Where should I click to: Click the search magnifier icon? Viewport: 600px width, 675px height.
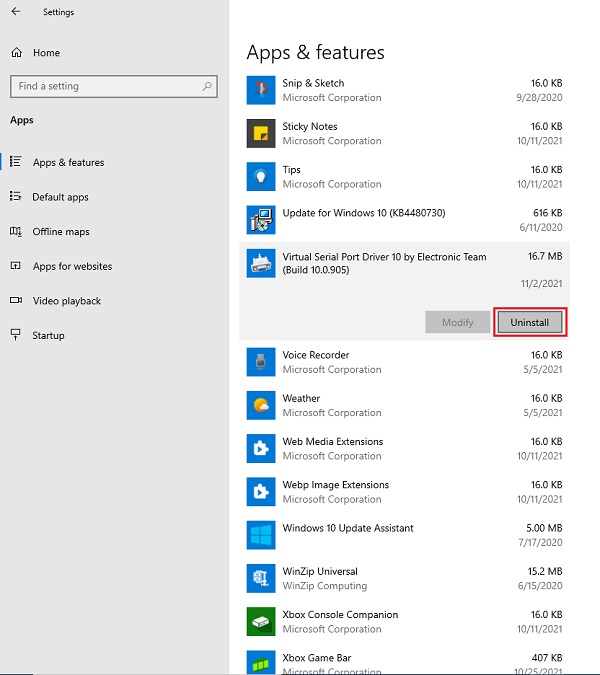(x=207, y=86)
